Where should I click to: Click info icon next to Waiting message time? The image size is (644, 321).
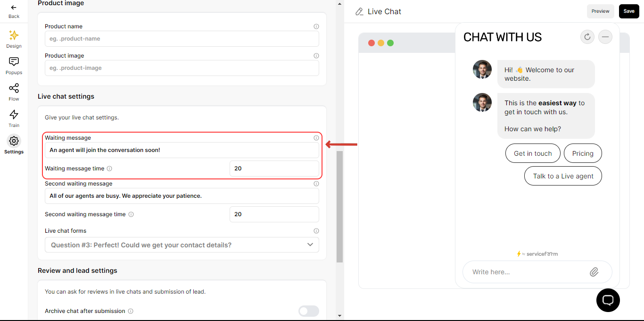109,169
